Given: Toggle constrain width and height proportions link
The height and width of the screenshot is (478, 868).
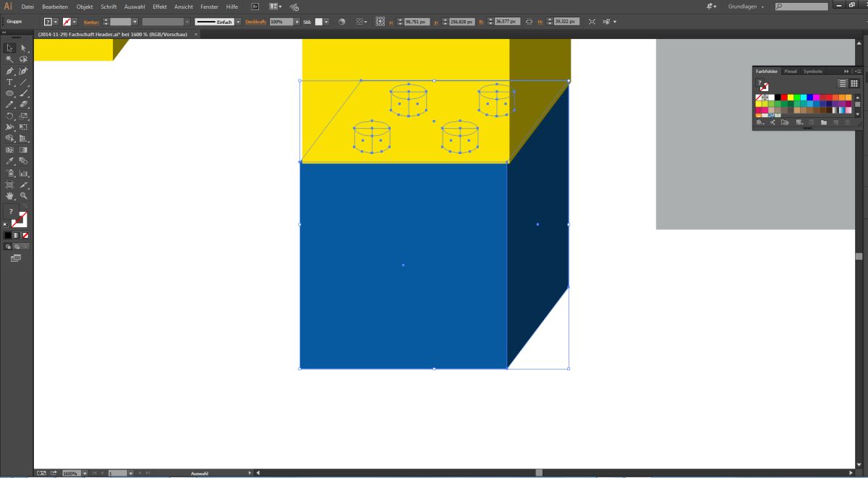Looking at the screenshot, I should point(529,22).
